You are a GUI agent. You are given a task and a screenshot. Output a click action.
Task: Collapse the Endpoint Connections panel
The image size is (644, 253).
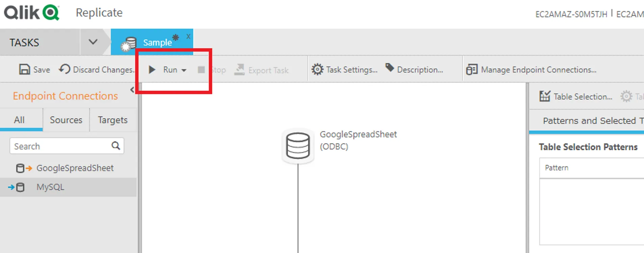click(132, 90)
